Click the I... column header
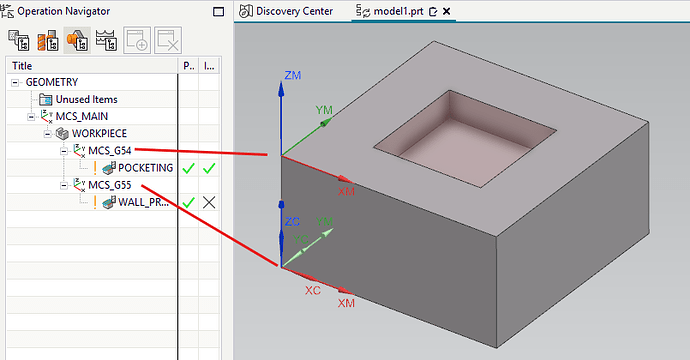 click(209, 66)
